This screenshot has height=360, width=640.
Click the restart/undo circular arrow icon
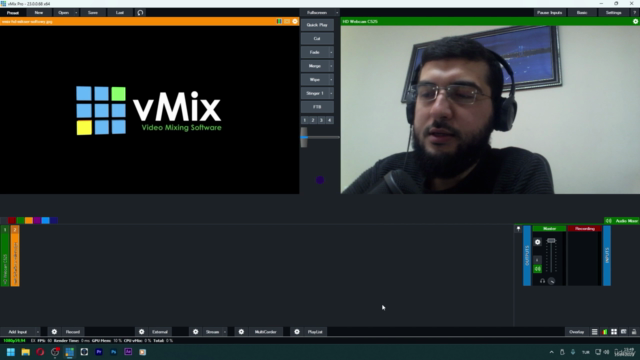click(140, 13)
